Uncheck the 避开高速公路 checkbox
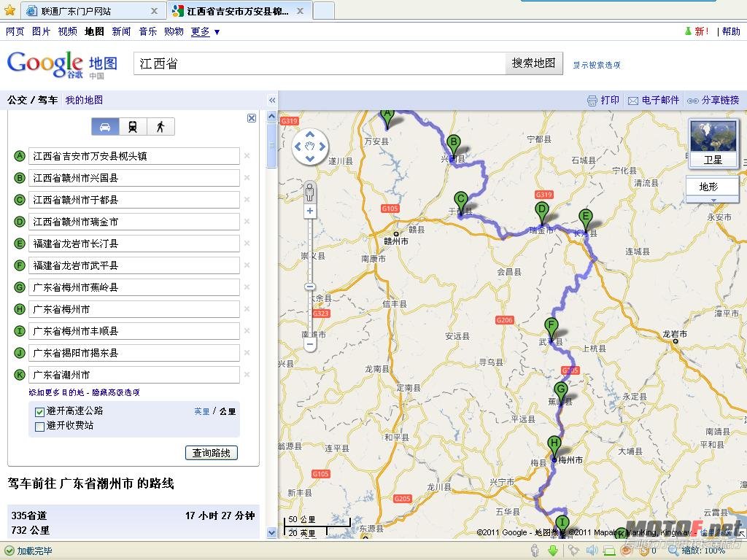Screen dimensions: 747x560 pos(39,411)
